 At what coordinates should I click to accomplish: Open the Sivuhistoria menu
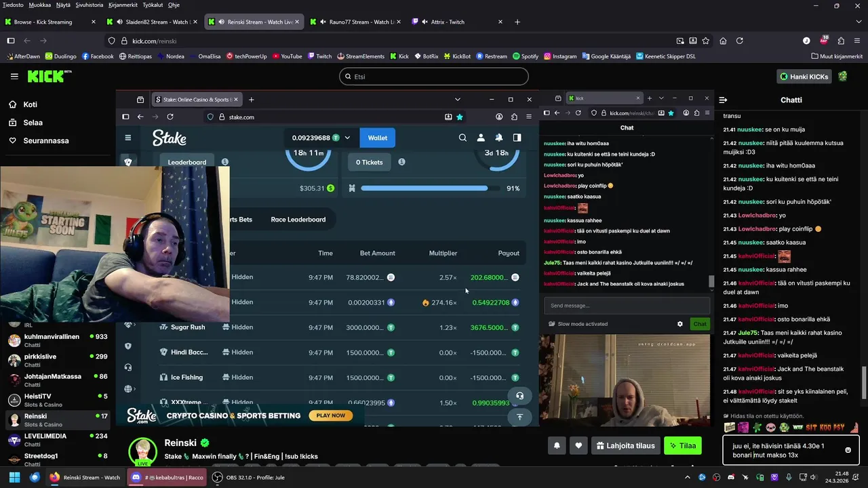pyautogui.click(x=90, y=5)
